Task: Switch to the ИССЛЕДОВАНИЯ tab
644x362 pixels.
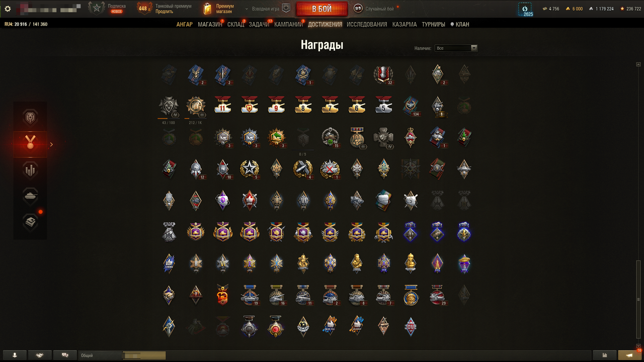Action: pos(367,24)
